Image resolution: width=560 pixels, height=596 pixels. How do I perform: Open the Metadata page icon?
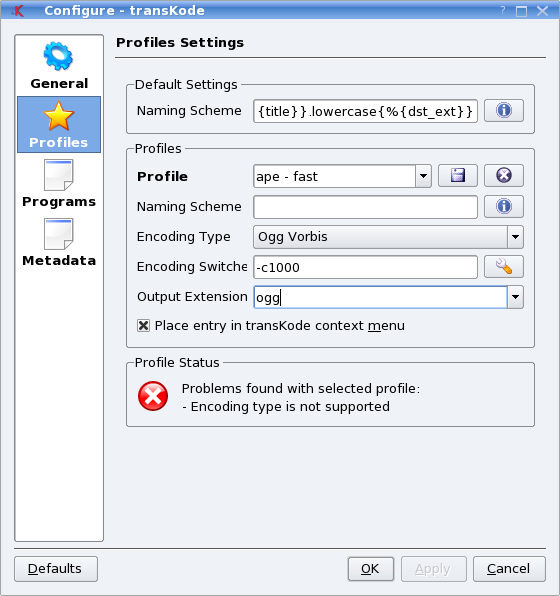coord(59,234)
